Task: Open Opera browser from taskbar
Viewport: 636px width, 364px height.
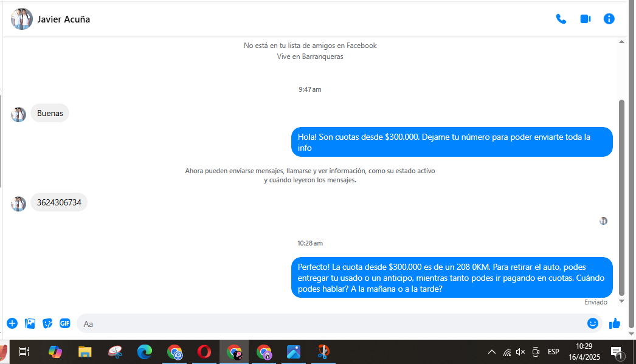Action: click(x=204, y=352)
